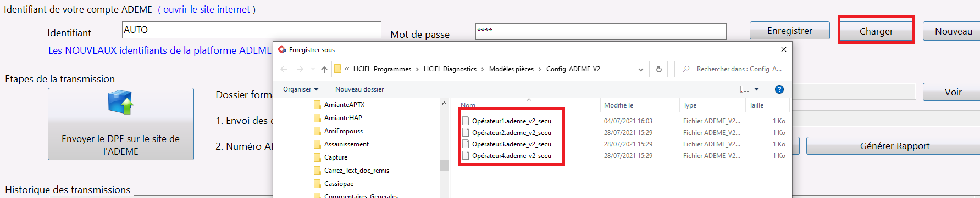Click the AmianteAPTX folder icon
980x198 pixels.
pyautogui.click(x=317, y=105)
